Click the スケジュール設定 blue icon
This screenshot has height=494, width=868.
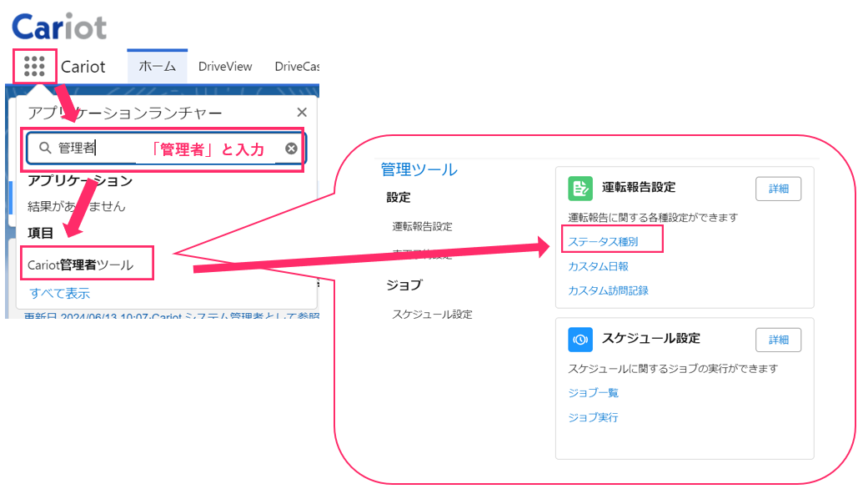coord(580,340)
